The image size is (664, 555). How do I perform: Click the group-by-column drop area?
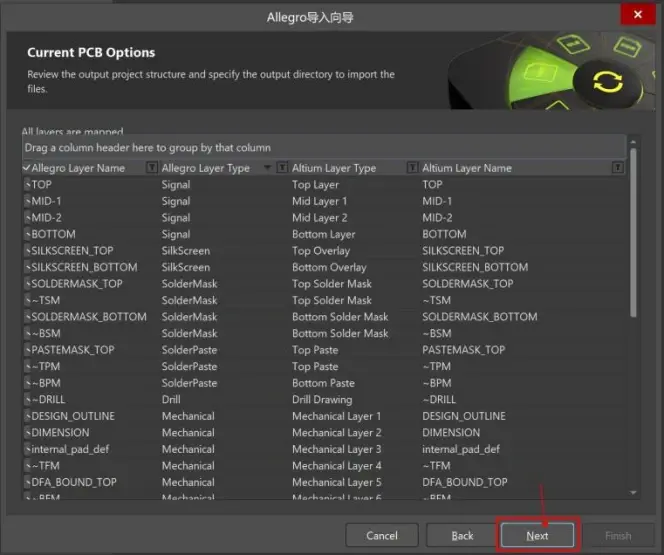(x=324, y=147)
